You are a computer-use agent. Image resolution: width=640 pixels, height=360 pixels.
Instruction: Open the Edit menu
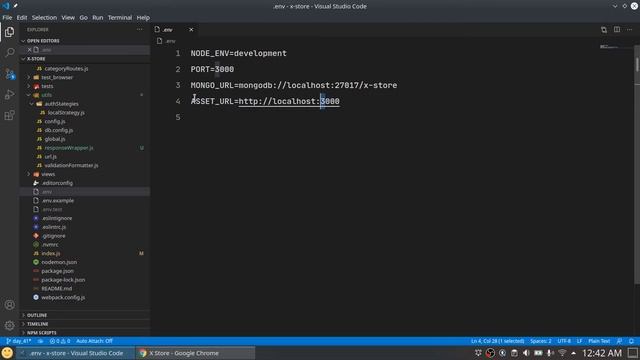pos(22,18)
